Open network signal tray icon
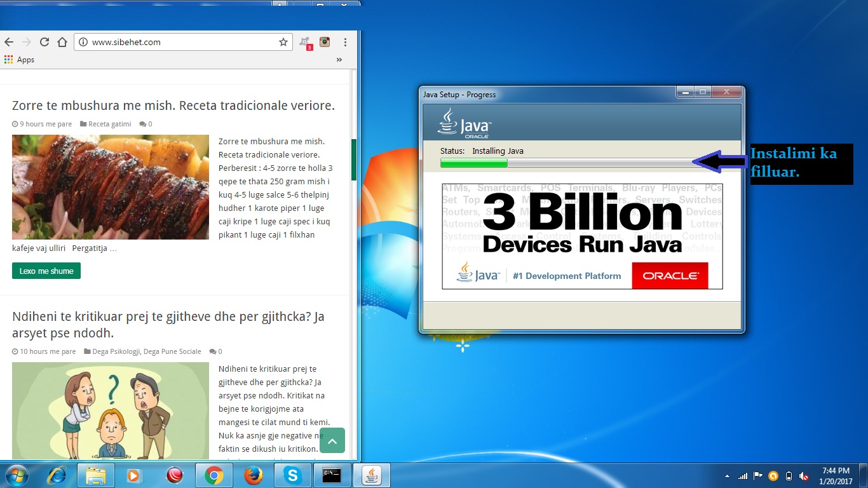 [742, 475]
